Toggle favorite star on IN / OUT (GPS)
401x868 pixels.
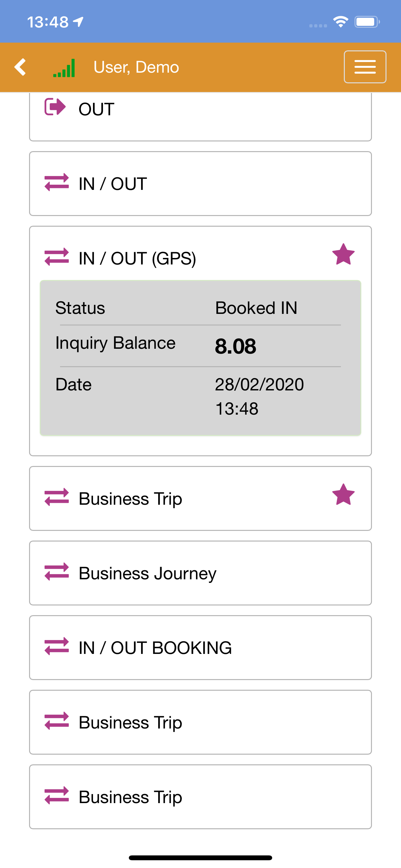click(343, 254)
